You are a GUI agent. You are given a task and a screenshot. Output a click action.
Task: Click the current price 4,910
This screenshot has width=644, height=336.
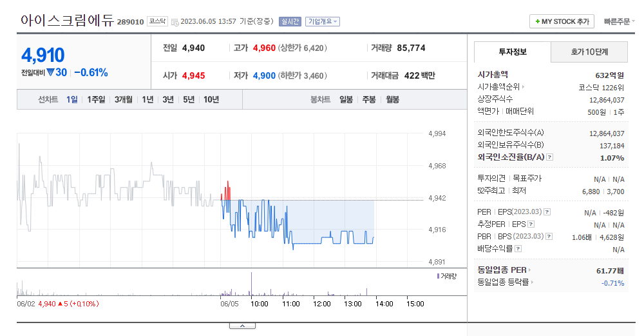(43, 55)
